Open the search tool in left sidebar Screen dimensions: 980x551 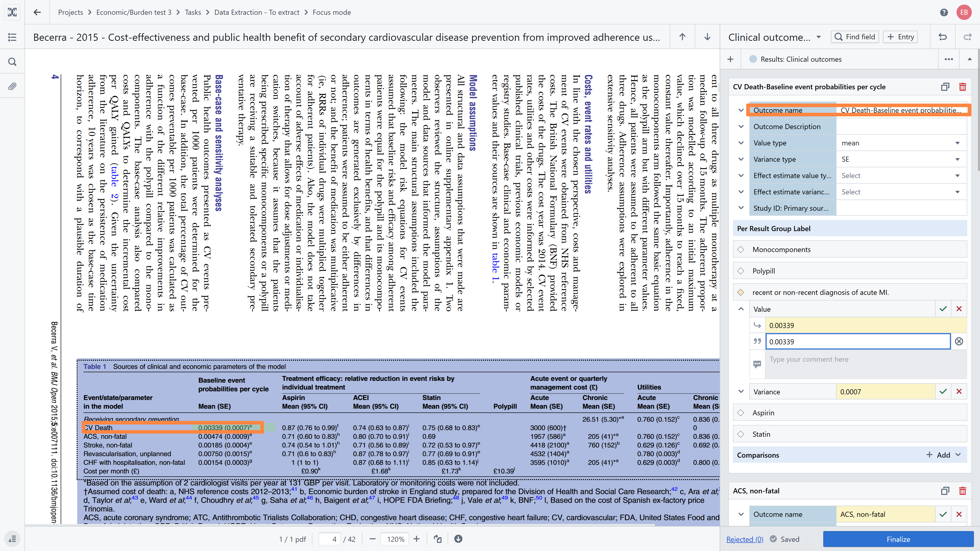pos(12,61)
